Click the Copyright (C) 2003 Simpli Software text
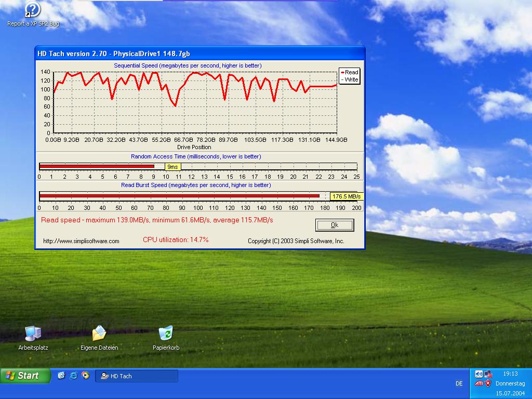Screen dimensions: 532x399 pos(296,241)
